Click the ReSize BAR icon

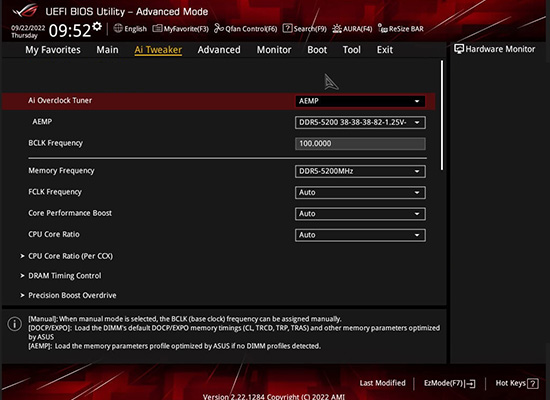click(383, 28)
